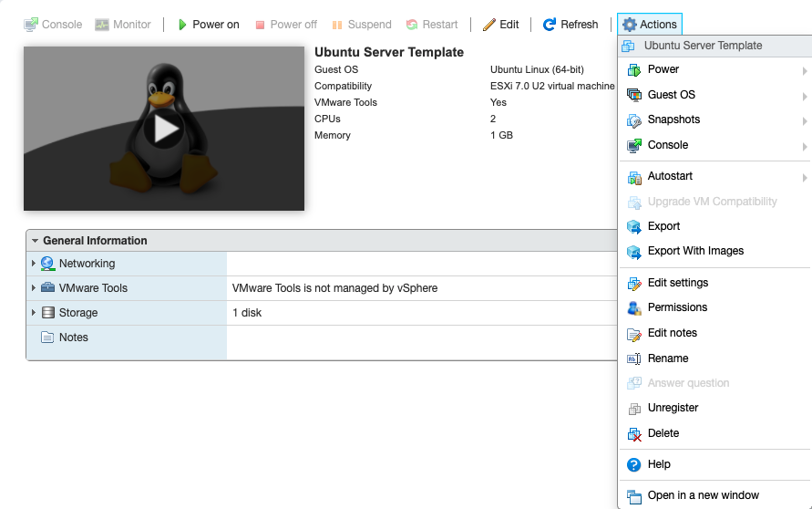
Task: Open the Guest OS submenu arrow
Action: pyautogui.click(x=804, y=97)
